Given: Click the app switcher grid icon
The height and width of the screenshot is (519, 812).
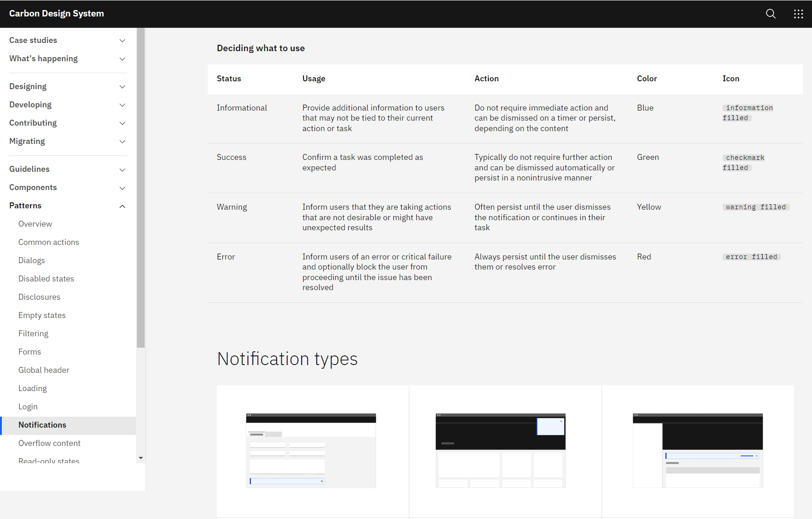Looking at the screenshot, I should point(798,14).
